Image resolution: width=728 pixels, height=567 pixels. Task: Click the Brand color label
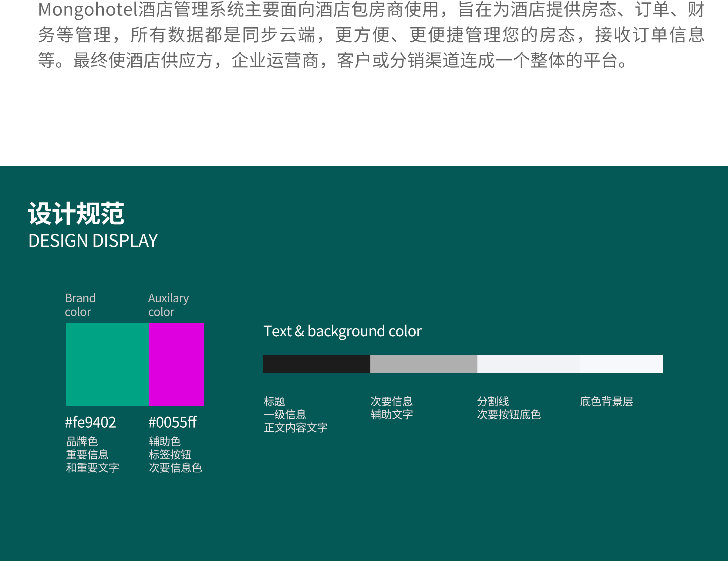point(80,305)
